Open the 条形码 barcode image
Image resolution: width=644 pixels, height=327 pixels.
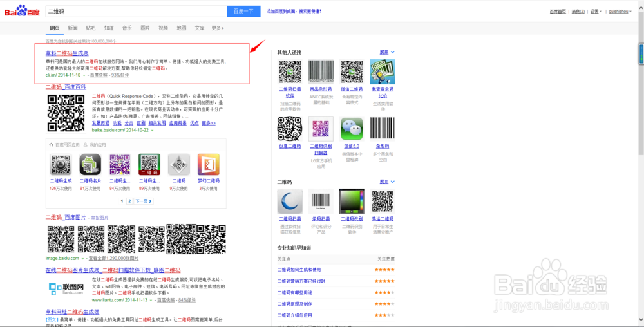click(383, 129)
